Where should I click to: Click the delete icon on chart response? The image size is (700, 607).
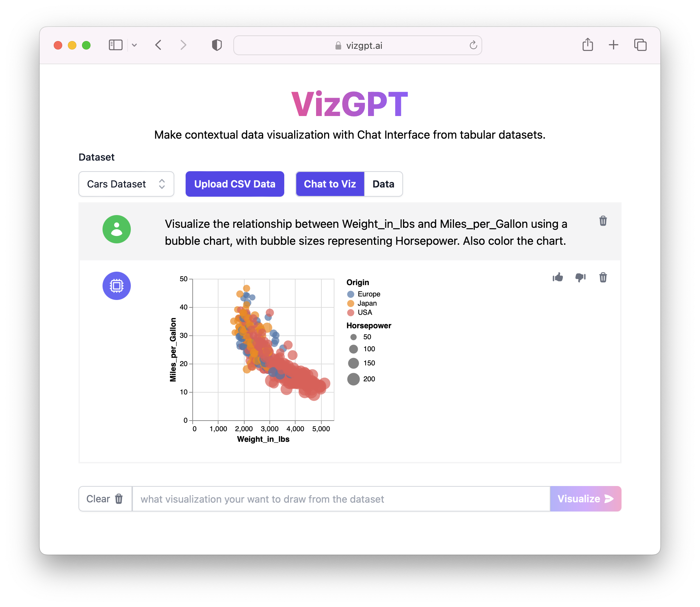coord(603,278)
